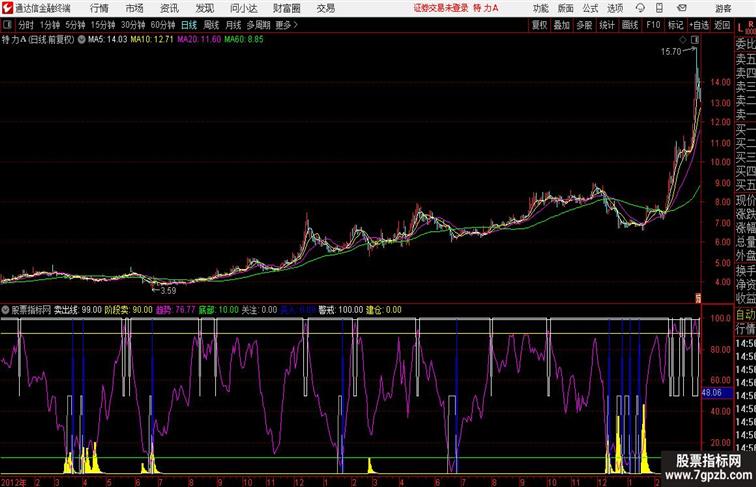Click the 返回 back button
Viewport: 756px width, 487px height.
[x=722, y=25]
